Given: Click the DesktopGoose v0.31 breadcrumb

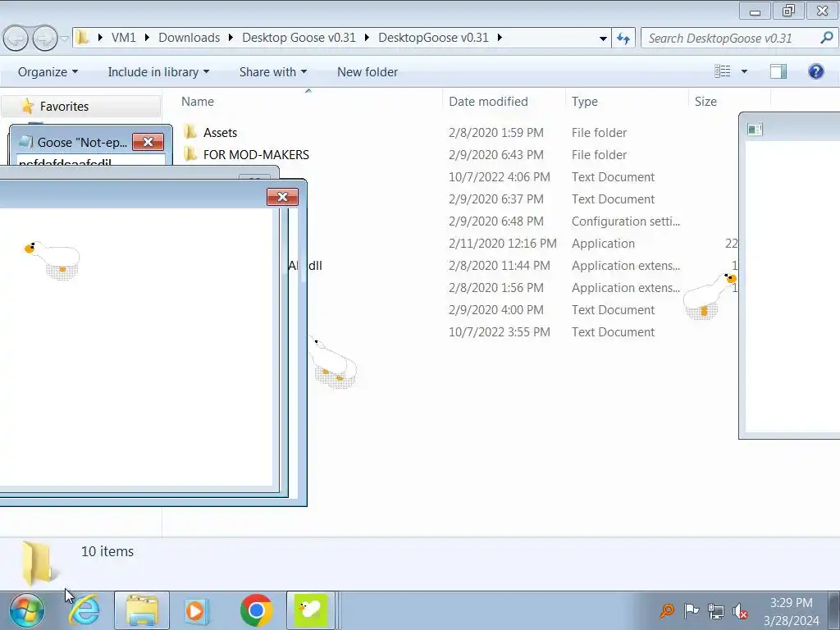Looking at the screenshot, I should click(x=433, y=38).
